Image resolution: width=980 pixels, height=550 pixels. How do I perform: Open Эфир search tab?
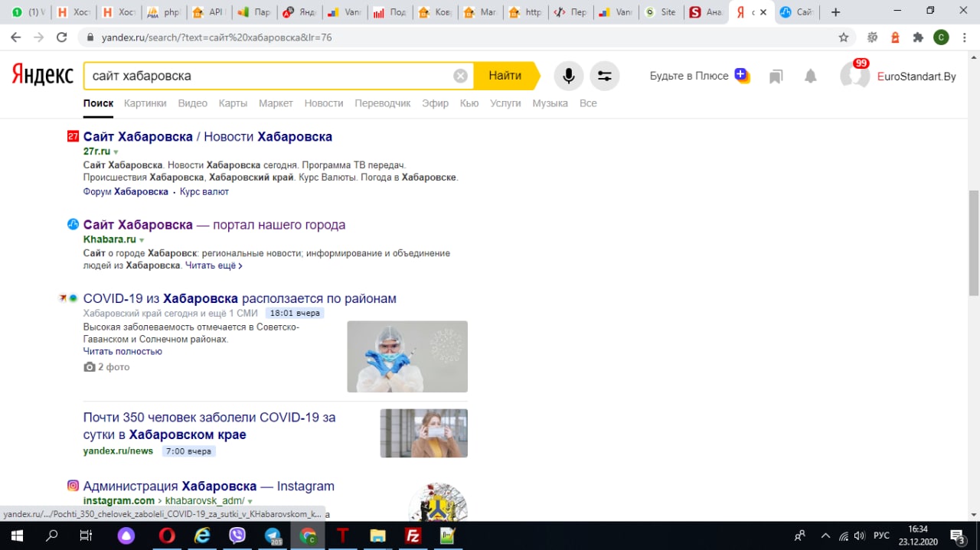(x=435, y=103)
